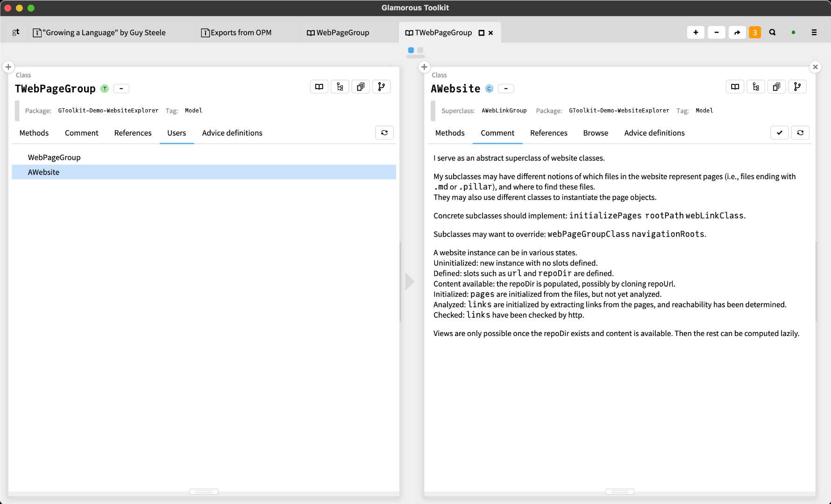Show class hierarchy icon in TWebPageGroup pane
Image resolution: width=831 pixels, height=504 pixels.
340,87
